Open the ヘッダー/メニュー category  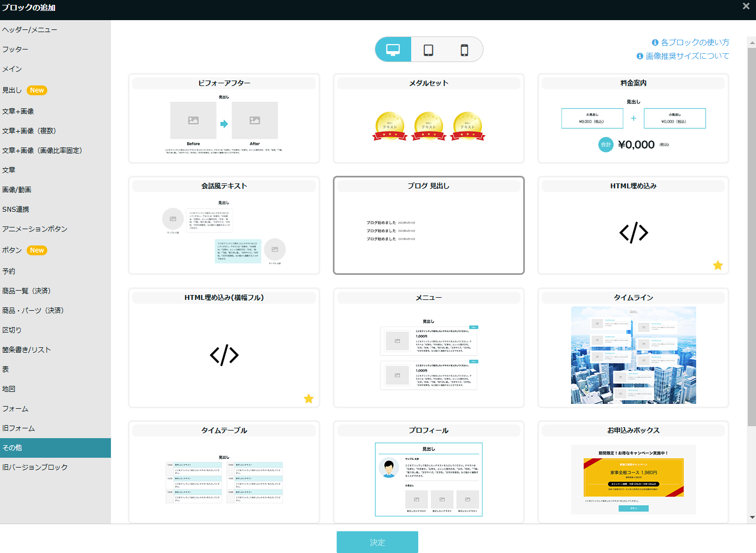(x=30, y=30)
